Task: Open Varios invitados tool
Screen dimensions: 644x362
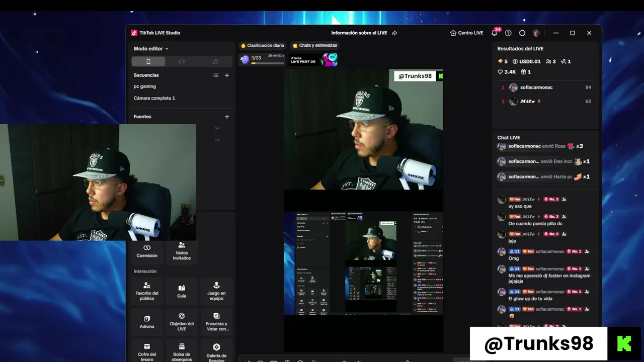Action: tap(182, 252)
